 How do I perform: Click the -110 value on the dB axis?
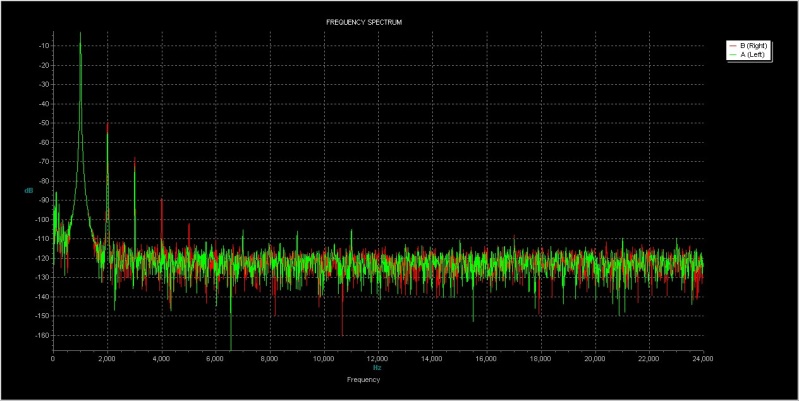[42, 239]
